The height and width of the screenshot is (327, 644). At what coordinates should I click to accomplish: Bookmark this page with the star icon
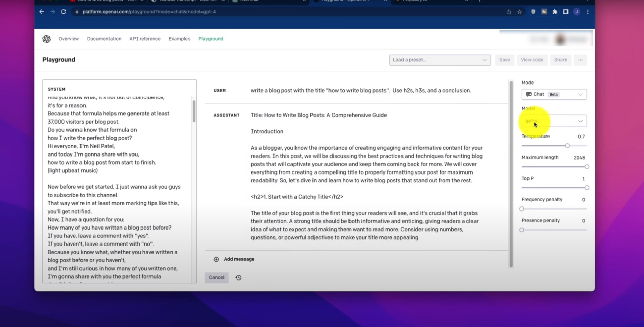(520, 12)
